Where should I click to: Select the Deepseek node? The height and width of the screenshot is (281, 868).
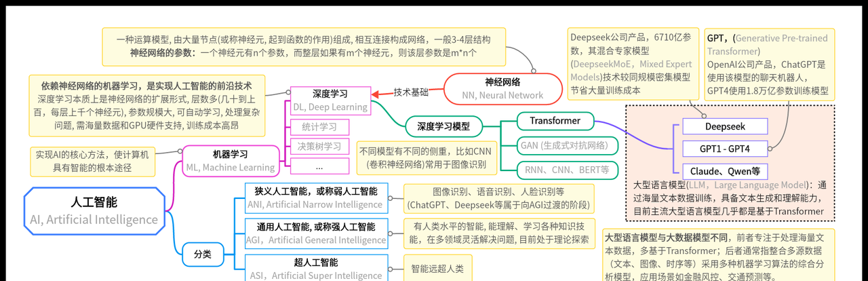click(725, 127)
